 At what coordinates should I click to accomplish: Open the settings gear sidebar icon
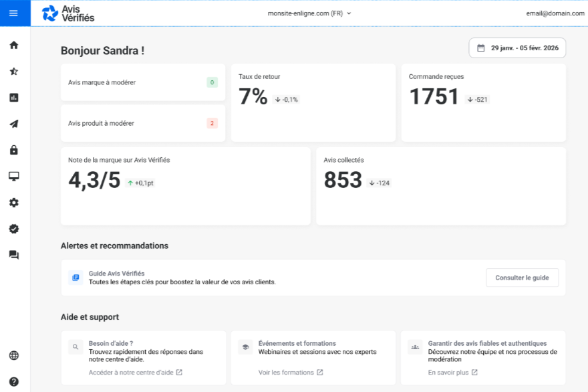click(13, 203)
